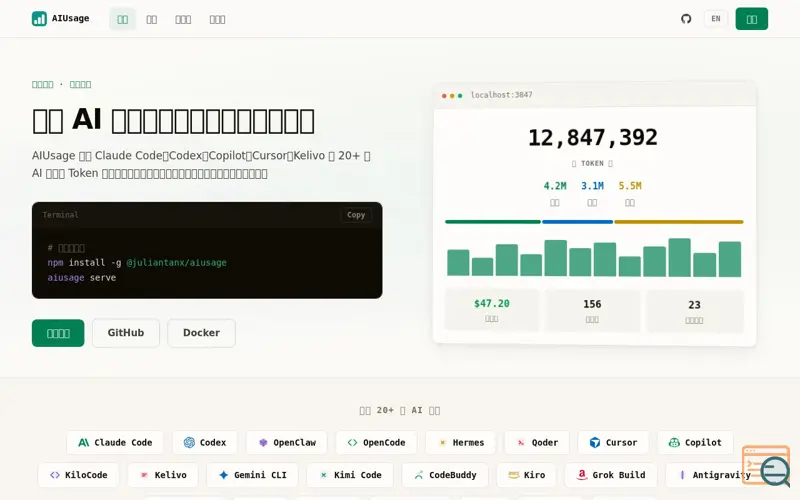The width and height of the screenshot is (800, 500).
Task: Click the green window dot in preview
Action: point(460,95)
